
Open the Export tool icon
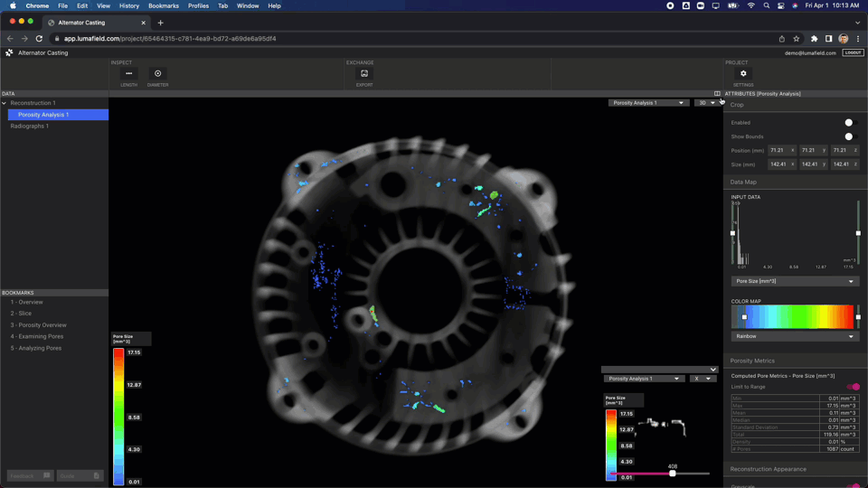coord(364,73)
